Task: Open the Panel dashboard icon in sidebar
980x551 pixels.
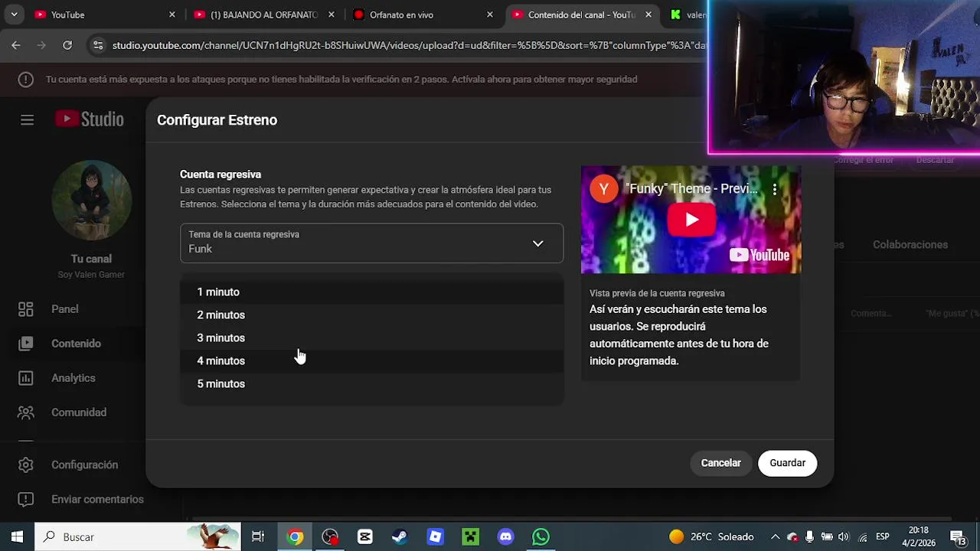Action: click(x=26, y=309)
